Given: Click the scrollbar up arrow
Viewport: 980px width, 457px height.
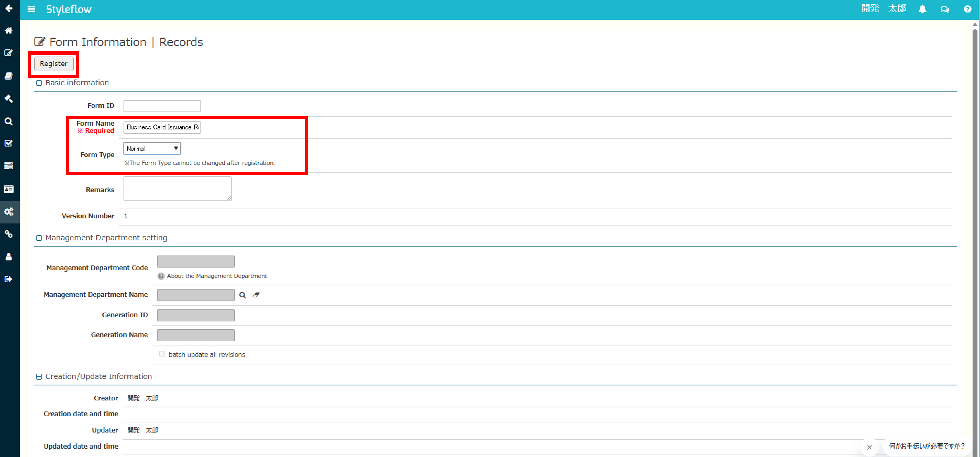Looking at the screenshot, I should 975,24.
